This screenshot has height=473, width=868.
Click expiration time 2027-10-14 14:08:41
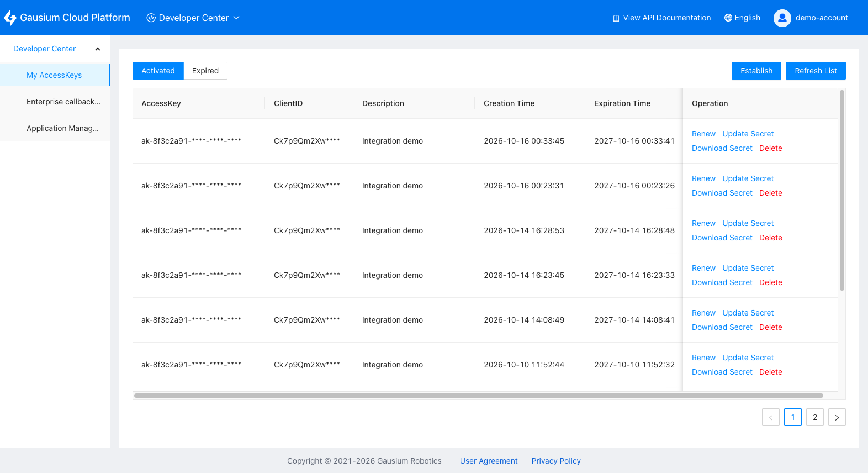(634, 320)
